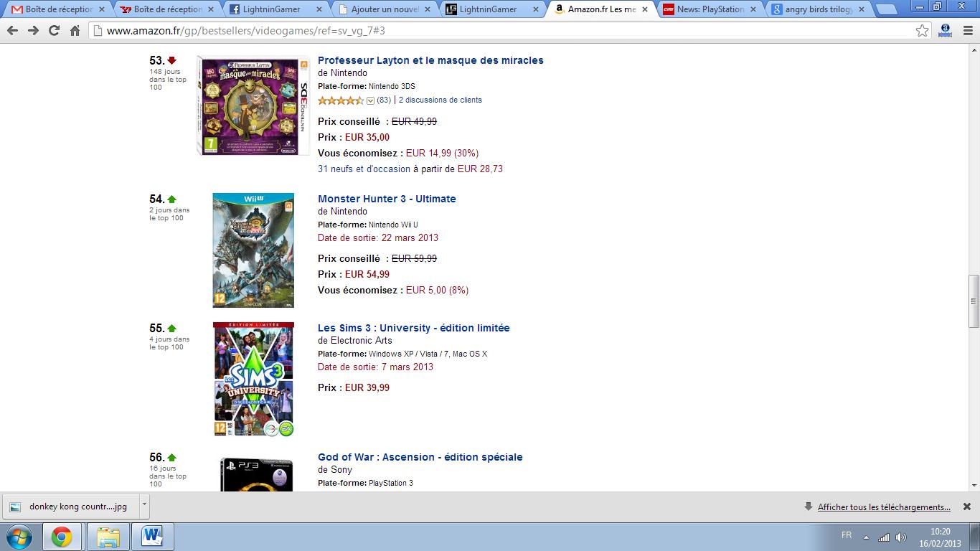Switch to the angry birds trilogy tab
This screenshot has width=980, height=551.
(x=817, y=9)
